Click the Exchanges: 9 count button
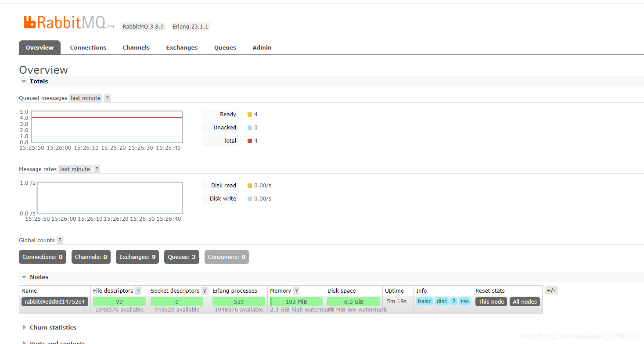The width and height of the screenshot is (644, 344). click(x=137, y=257)
